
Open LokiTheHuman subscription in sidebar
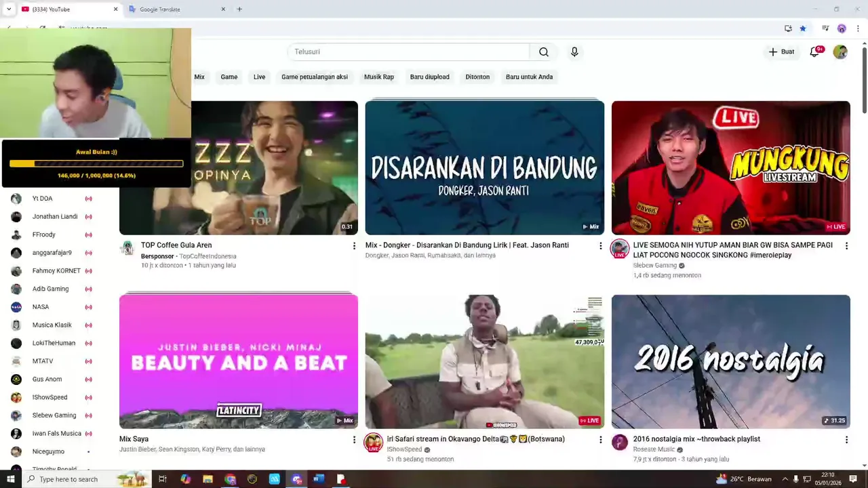tap(53, 344)
